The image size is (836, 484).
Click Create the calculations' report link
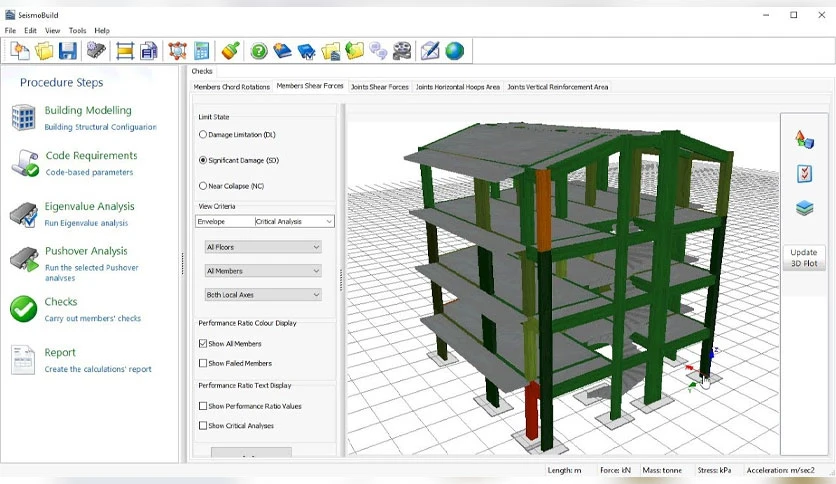coord(98,369)
